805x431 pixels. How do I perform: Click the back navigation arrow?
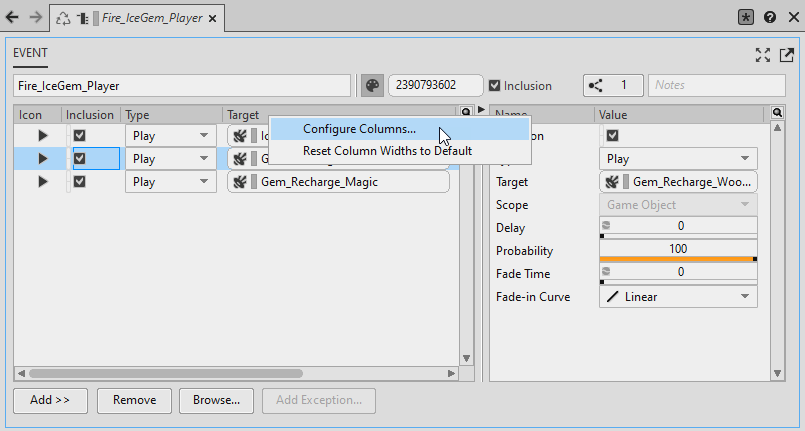pos(12,17)
